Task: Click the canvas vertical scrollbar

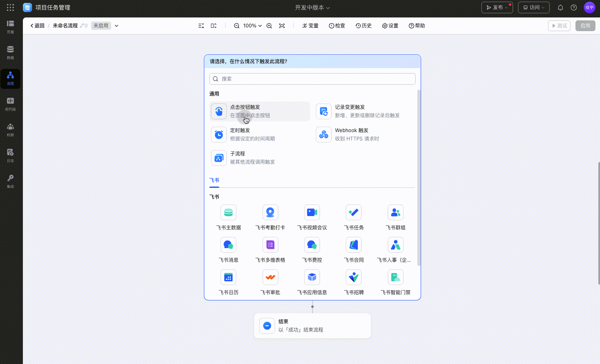Action: tap(599, 223)
